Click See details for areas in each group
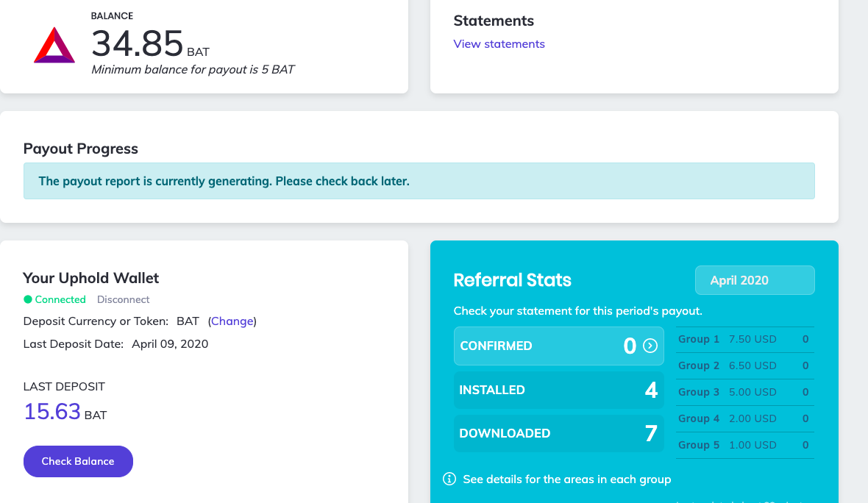This screenshot has height=503, width=868. tap(566, 479)
